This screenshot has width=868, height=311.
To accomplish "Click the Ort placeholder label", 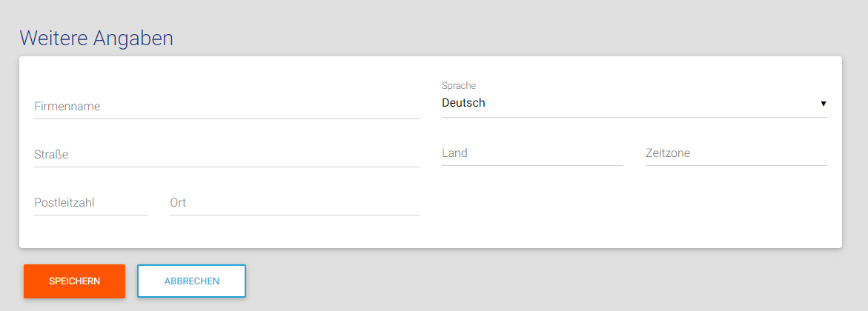I will point(178,202).
